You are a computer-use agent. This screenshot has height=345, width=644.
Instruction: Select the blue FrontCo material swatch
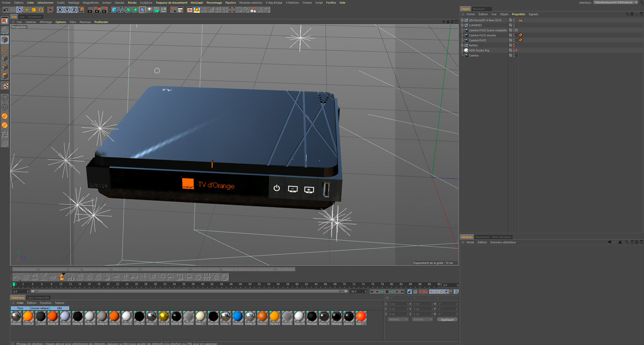pos(237,318)
